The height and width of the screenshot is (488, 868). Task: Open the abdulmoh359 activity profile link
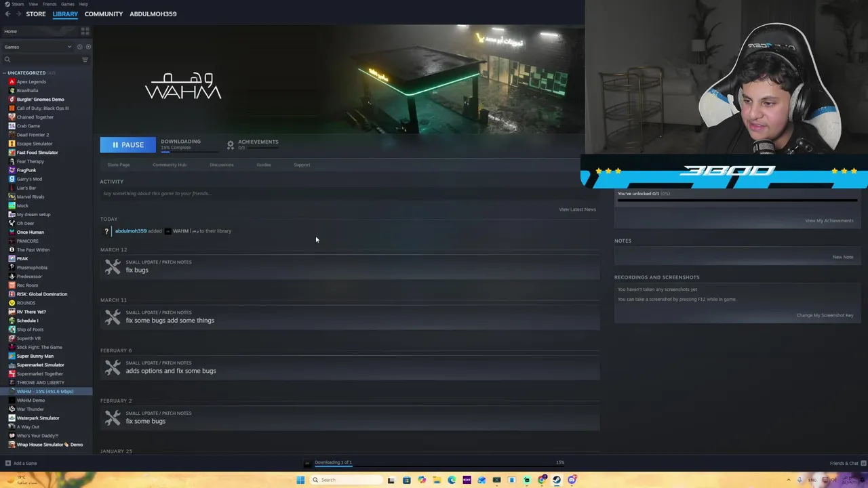[x=131, y=231]
